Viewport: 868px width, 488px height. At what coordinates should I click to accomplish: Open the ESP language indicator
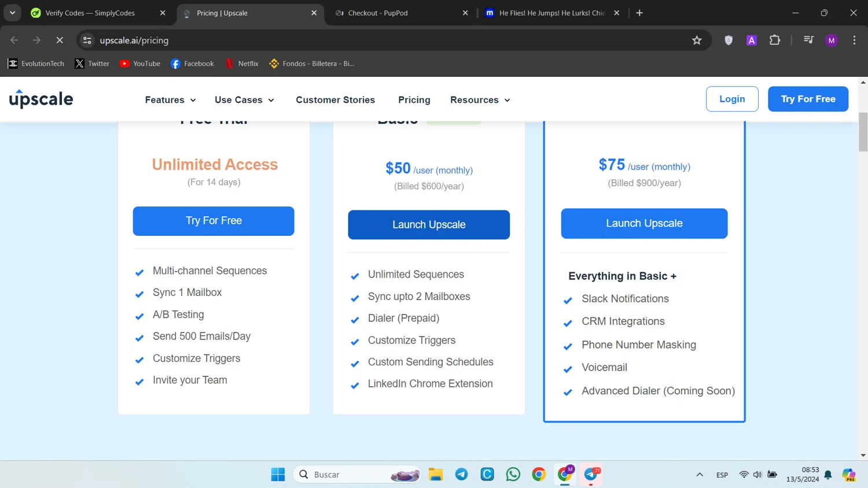pyautogui.click(x=722, y=475)
